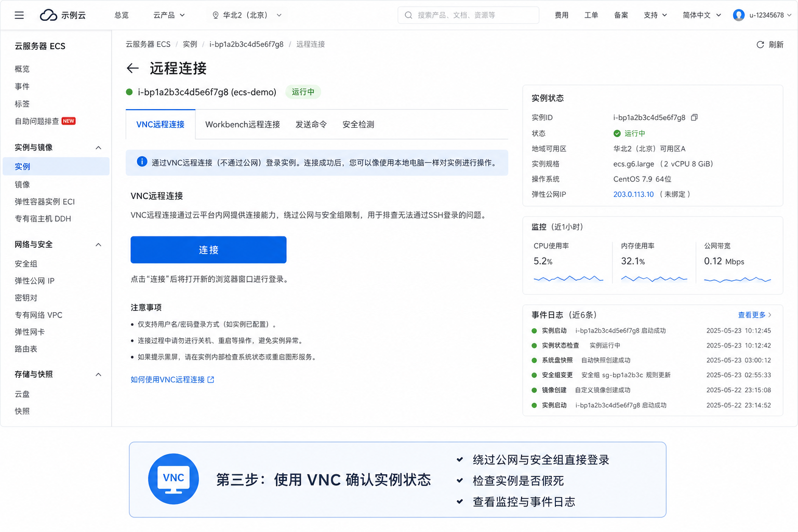Open 概览 in the sidebar
The width and height of the screenshot is (798, 532).
22,69
